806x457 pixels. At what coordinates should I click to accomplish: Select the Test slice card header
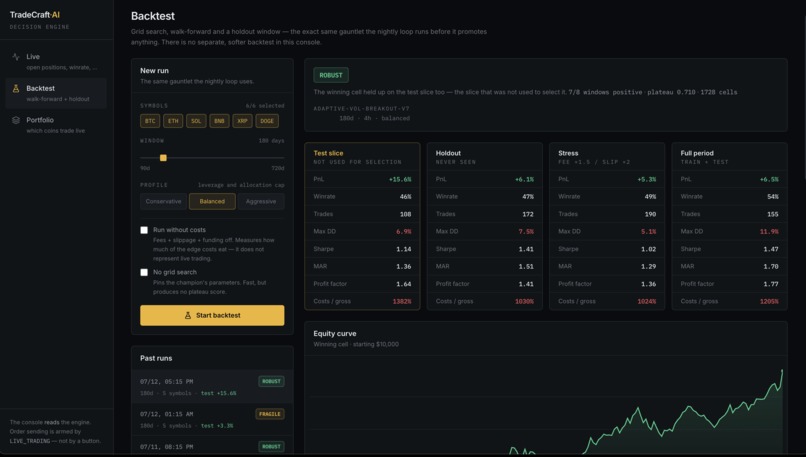tap(362, 157)
